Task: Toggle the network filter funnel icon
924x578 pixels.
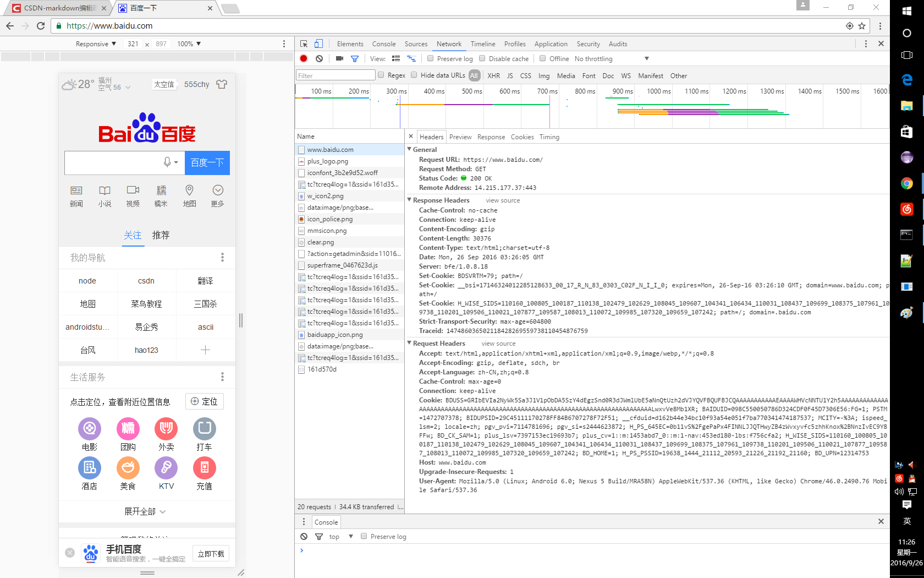Action: tap(355, 58)
